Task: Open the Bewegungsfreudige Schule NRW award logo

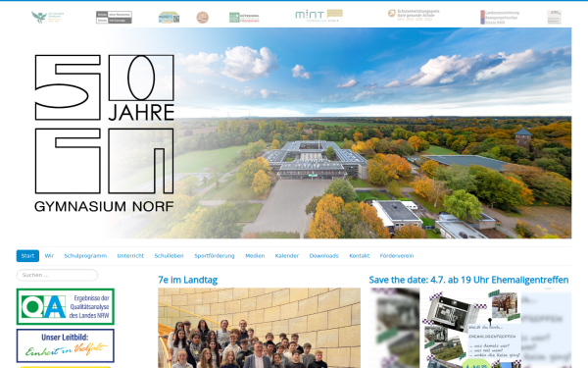Action: [x=500, y=18]
